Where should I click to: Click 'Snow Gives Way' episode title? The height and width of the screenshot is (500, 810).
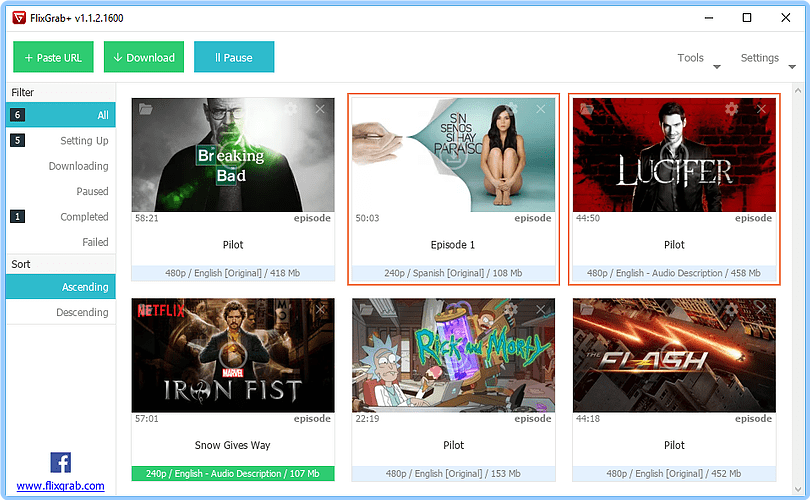point(232,445)
